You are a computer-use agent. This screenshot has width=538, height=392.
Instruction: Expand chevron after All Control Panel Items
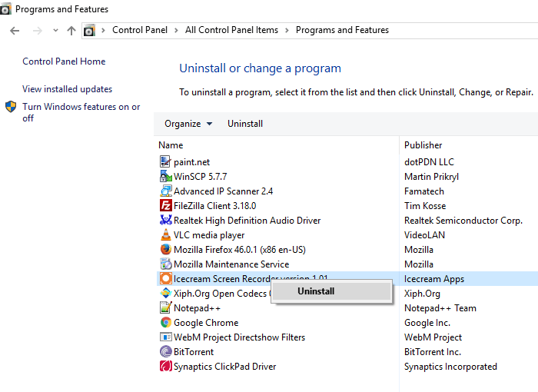pos(287,31)
